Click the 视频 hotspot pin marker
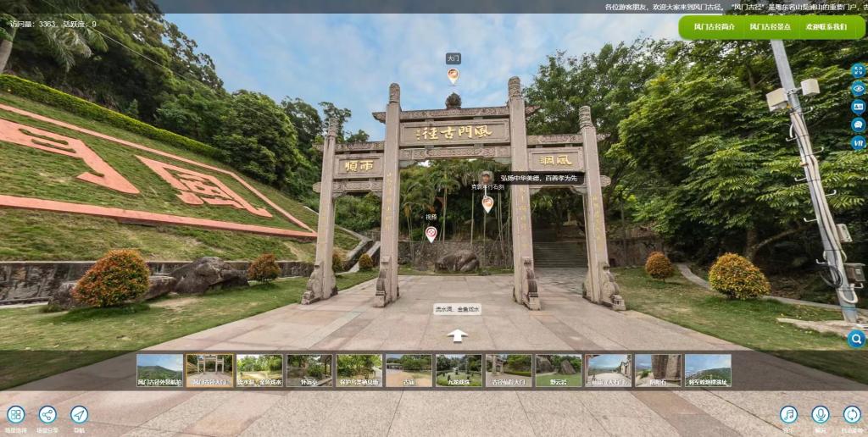Viewport: 868px width, 437px height. [x=431, y=234]
